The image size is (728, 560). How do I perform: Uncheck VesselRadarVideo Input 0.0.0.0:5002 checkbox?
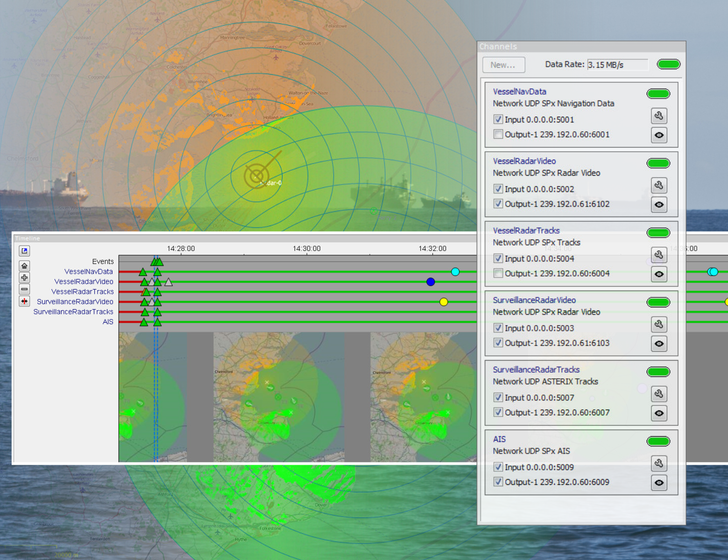coord(498,189)
